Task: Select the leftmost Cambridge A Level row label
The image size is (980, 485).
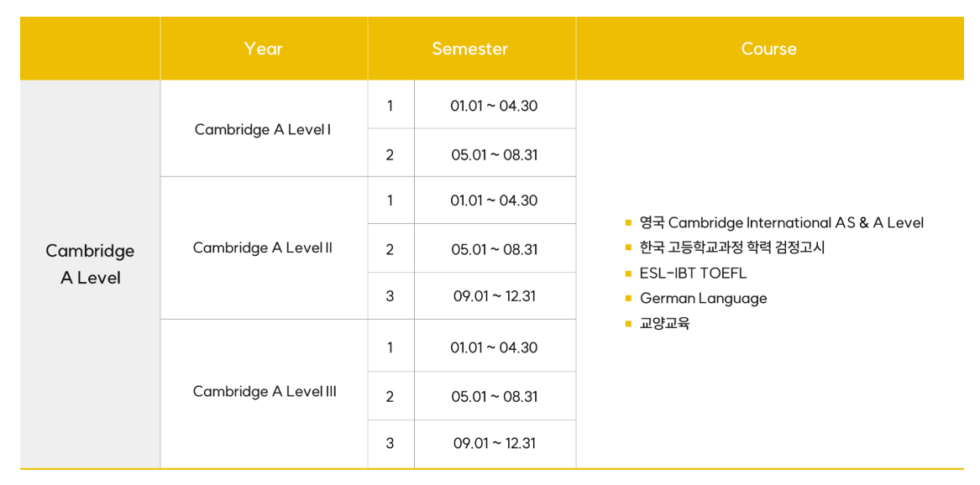Action: coord(90,264)
